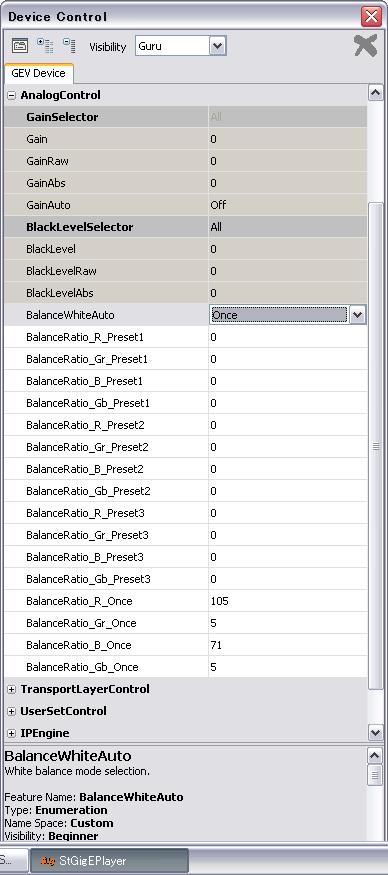Select BalanceRatio_B_Preset2 row
This screenshot has width=388, height=875.
point(185,469)
